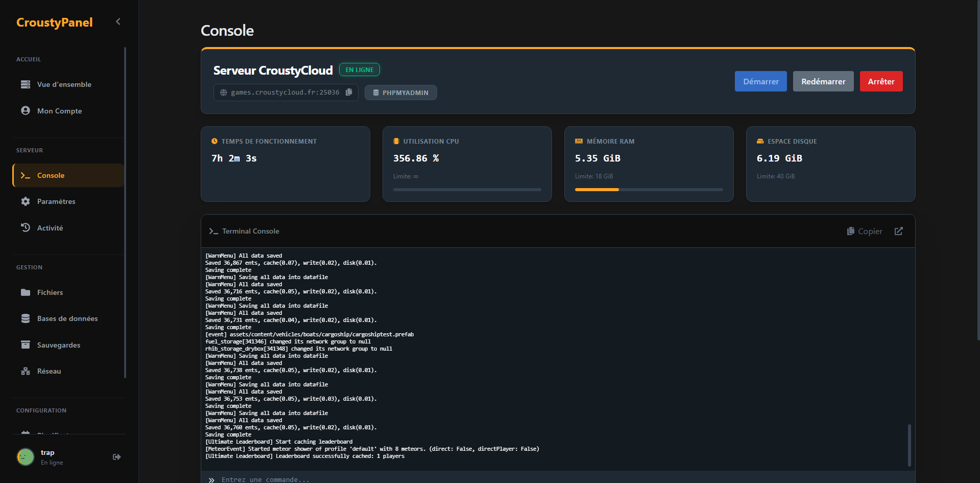
Task: Click the Espace disque drive icon
Action: pyautogui.click(x=760, y=141)
